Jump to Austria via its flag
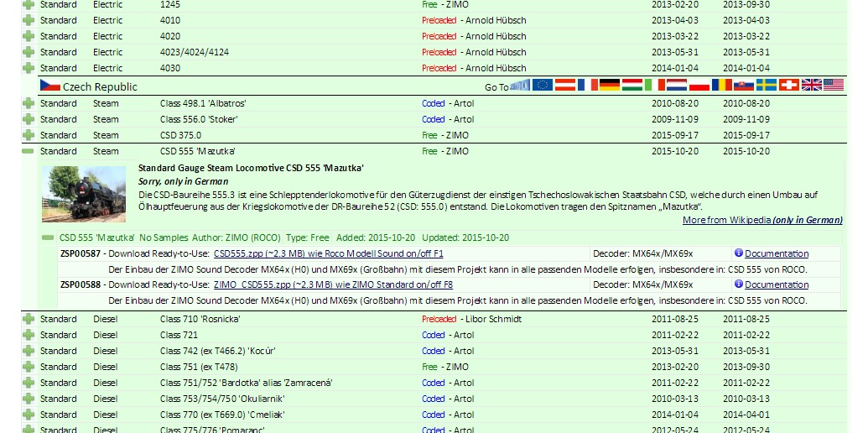This screenshot has width=868, height=433. [x=565, y=86]
